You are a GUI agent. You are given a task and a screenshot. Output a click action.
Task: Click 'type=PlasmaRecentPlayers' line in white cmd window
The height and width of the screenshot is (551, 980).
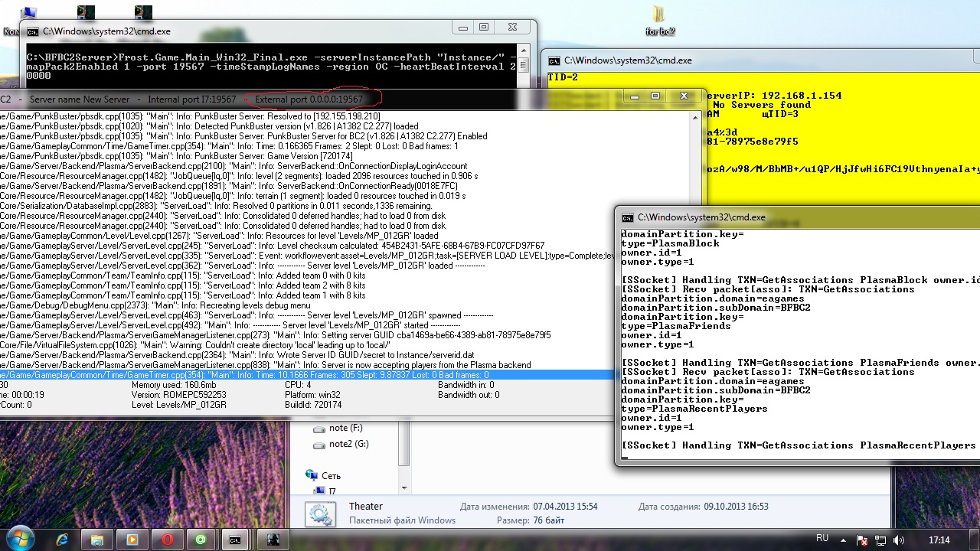click(x=694, y=409)
